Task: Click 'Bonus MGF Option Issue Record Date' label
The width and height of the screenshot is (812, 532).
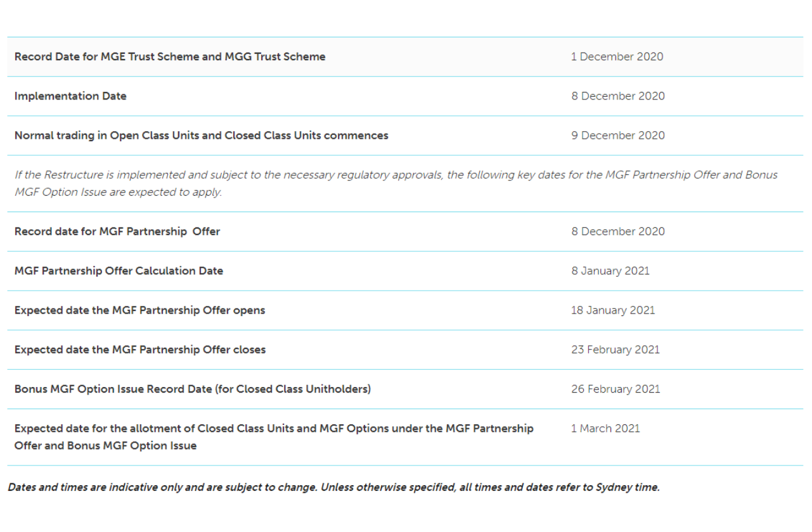Action: [x=193, y=389]
